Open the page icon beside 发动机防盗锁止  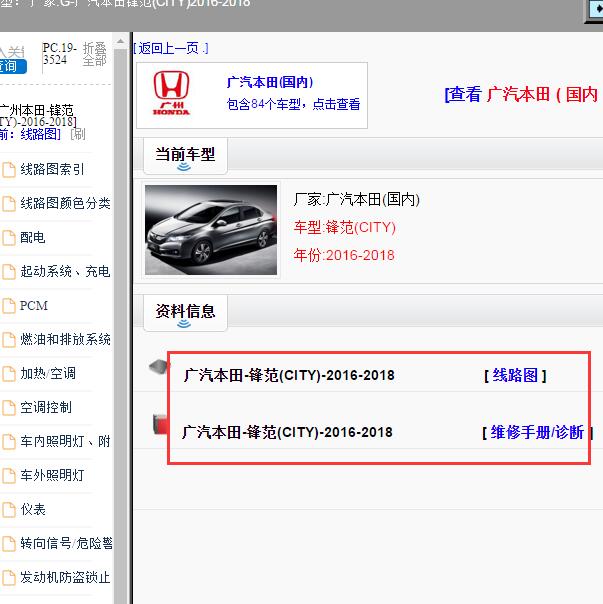coord(8,577)
